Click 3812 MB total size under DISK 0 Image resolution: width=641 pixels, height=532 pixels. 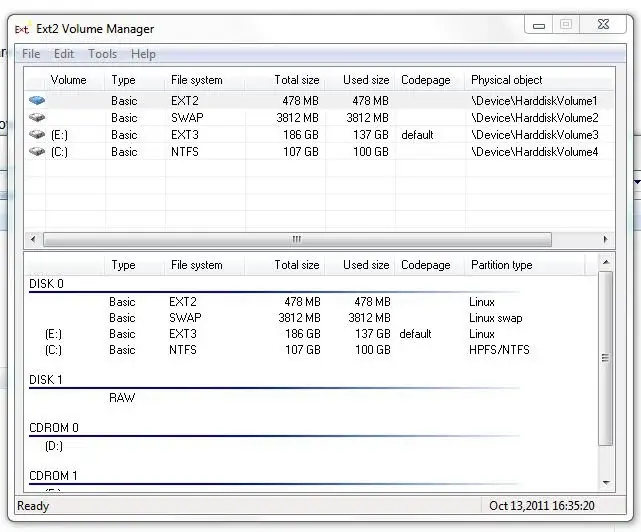coord(299,318)
